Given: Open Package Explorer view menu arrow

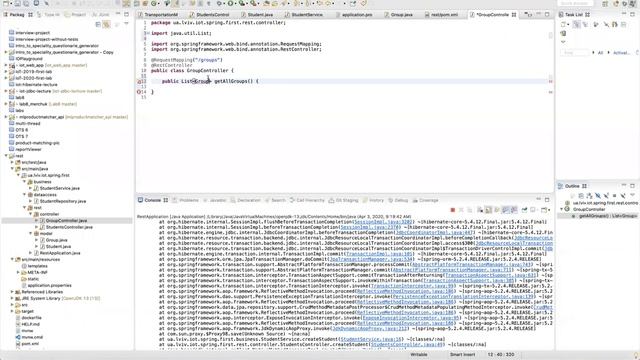Looking at the screenshot, I should pos(126,24).
